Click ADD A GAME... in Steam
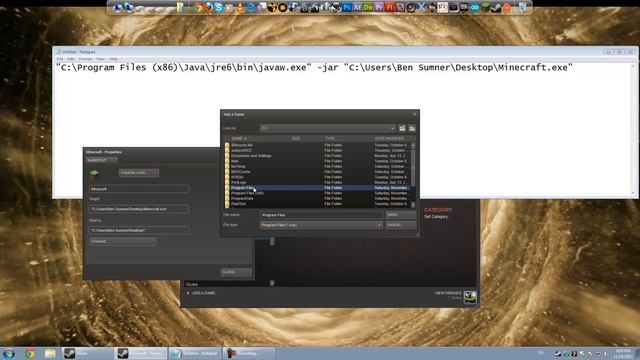Image resolution: width=640 pixels, height=360 pixels. (204, 293)
